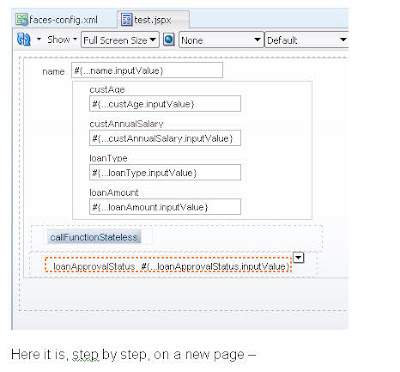Click the callFunctionStateless button

[x=94, y=237]
